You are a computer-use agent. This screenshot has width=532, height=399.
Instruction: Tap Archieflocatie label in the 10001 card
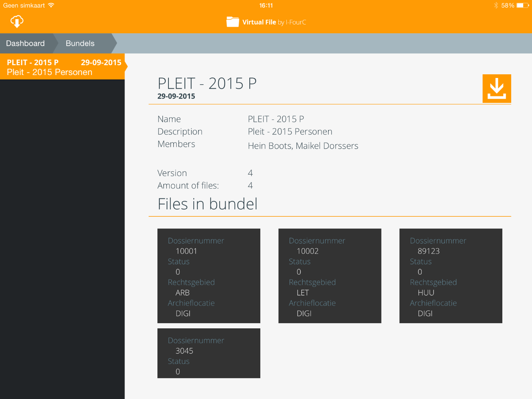click(x=191, y=303)
